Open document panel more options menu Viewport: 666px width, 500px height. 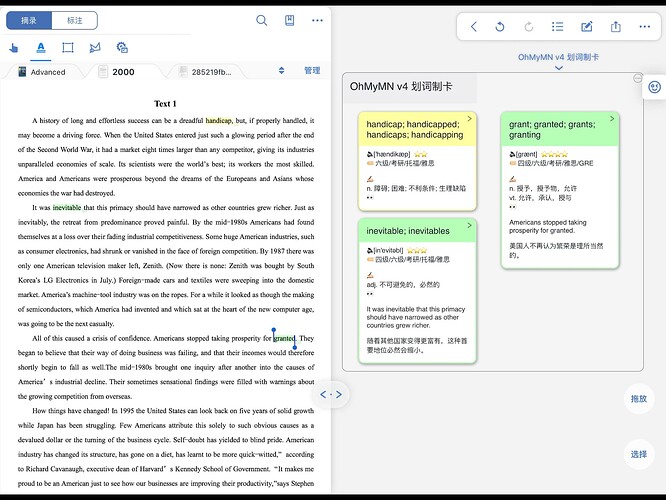317,20
